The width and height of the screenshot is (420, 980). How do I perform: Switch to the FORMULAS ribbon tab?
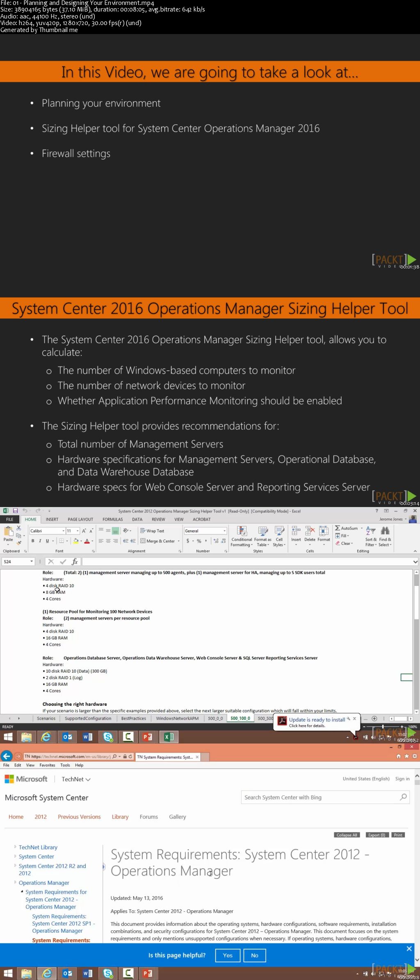click(113, 519)
